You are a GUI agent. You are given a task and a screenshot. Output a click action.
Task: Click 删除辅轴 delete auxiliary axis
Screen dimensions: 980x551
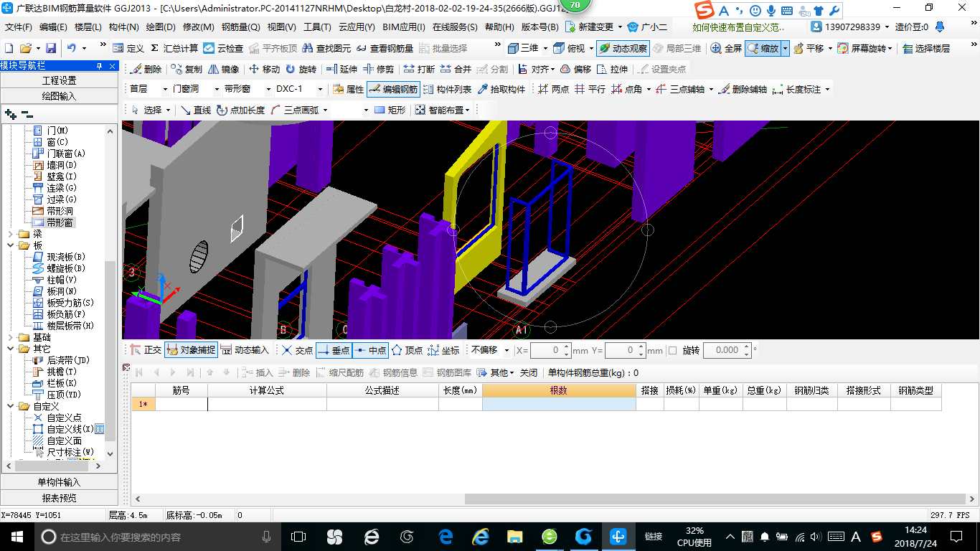tap(743, 90)
